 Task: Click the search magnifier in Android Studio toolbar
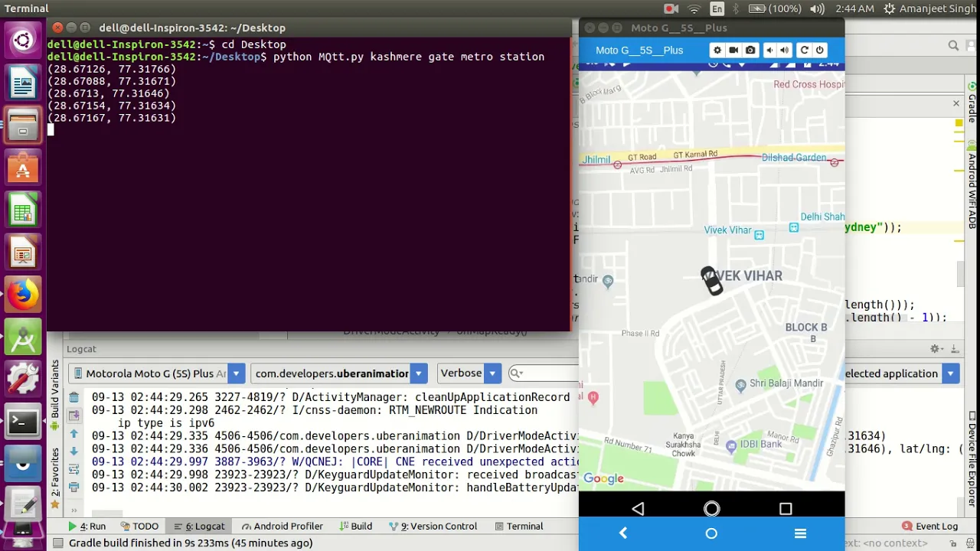click(x=953, y=46)
